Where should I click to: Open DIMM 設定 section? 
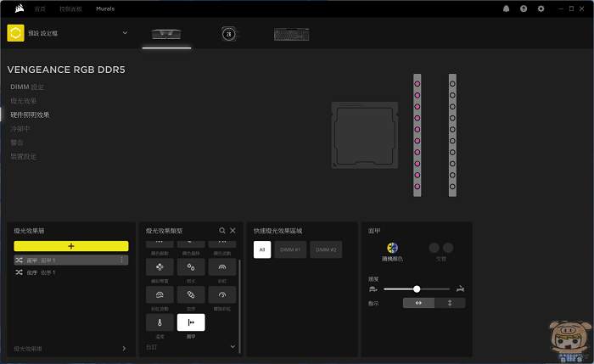(27, 87)
